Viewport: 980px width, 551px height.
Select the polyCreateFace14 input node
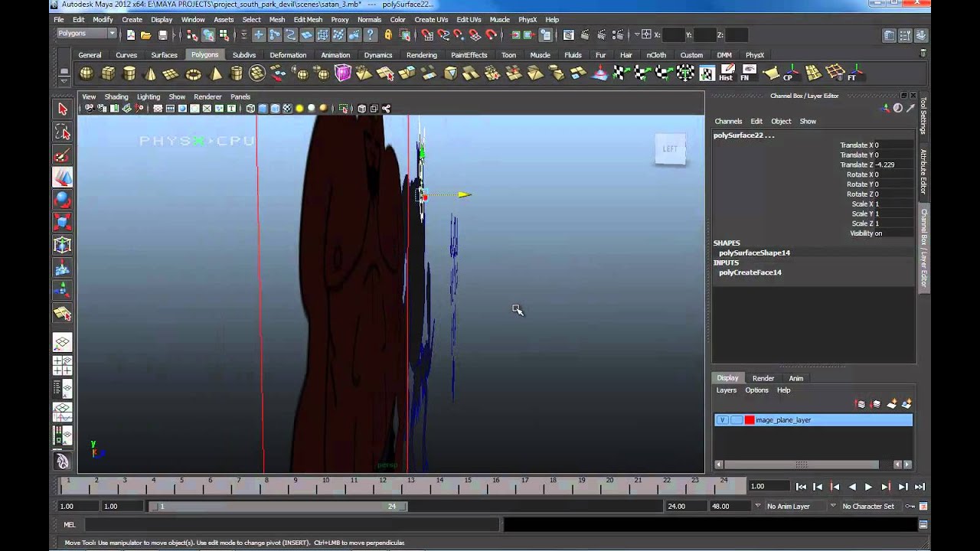[750, 272]
